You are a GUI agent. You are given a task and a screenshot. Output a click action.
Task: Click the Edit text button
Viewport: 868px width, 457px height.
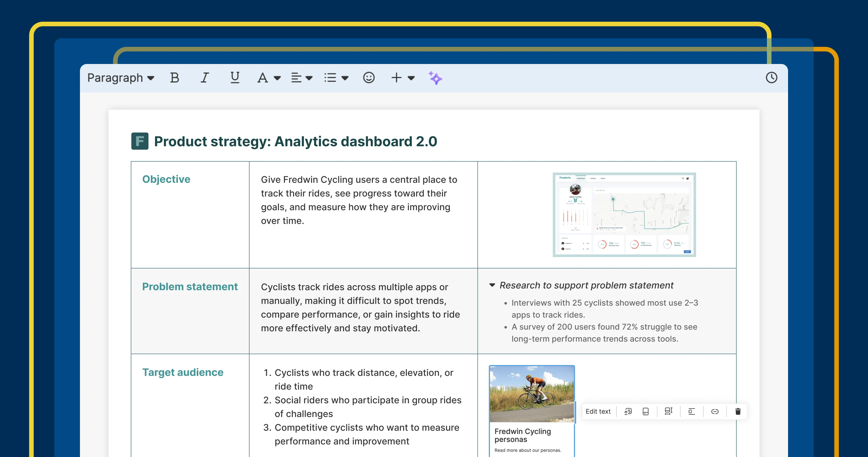[598, 411]
